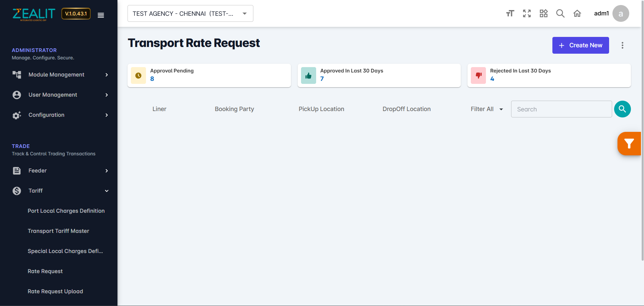
Task: Click the Approval Pending summary card
Action: click(x=209, y=75)
